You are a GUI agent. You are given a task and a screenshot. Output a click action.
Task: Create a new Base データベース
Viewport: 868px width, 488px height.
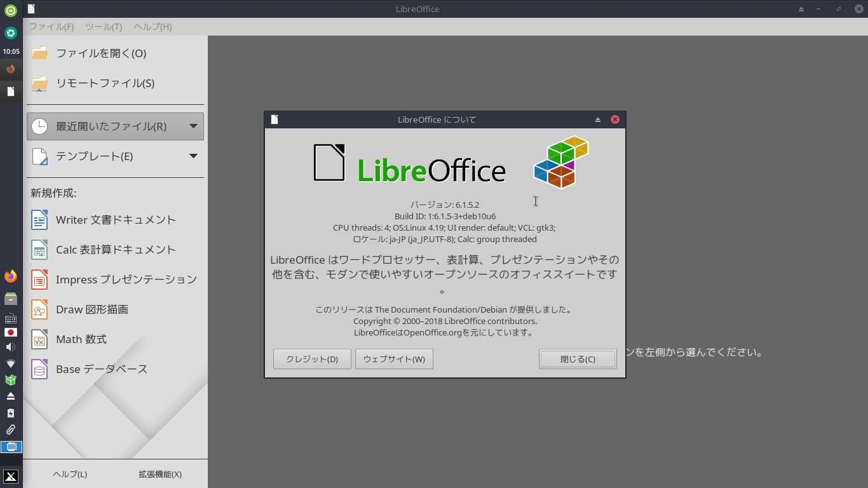(x=89, y=369)
